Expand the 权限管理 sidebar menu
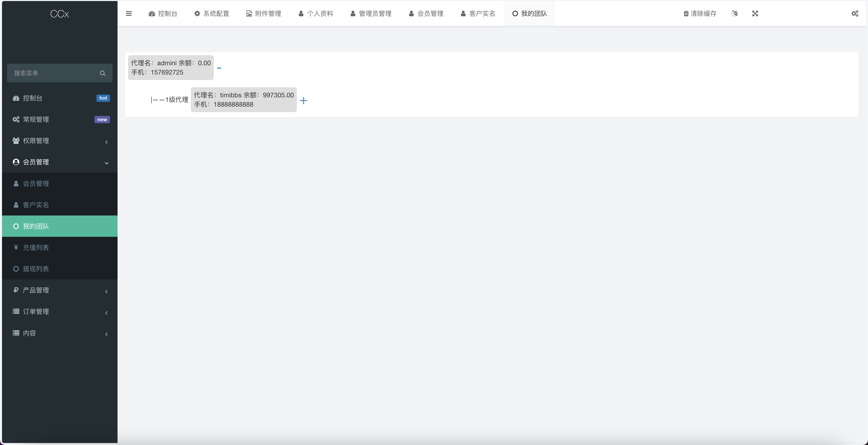The width and height of the screenshot is (868, 445). (106, 142)
